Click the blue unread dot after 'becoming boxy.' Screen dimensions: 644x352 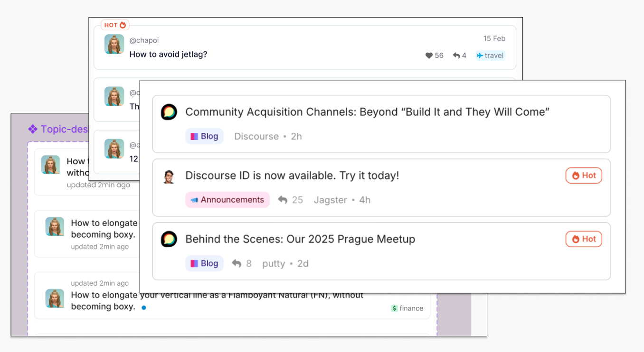point(144,307)
